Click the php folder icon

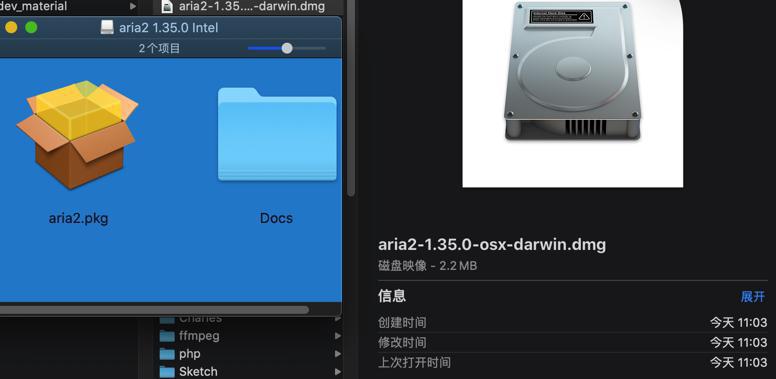pyautogui.click(x=167, y=354)
